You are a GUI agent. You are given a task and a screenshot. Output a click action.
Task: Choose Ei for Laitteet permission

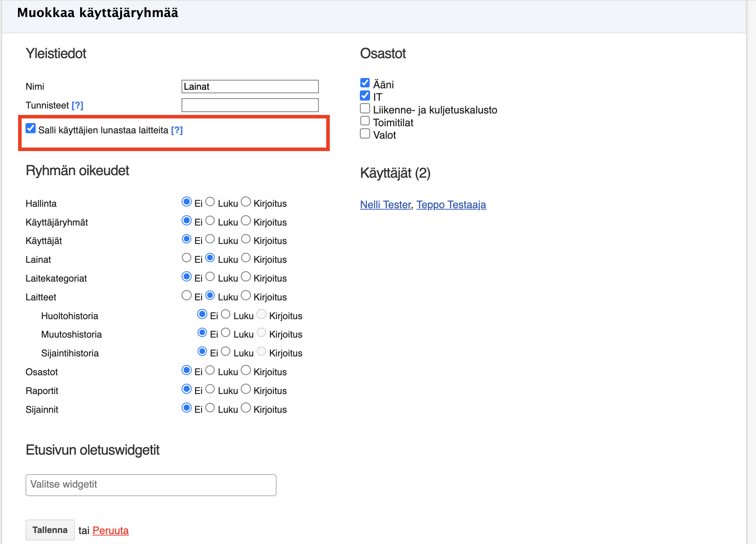(x=187, y=295)
